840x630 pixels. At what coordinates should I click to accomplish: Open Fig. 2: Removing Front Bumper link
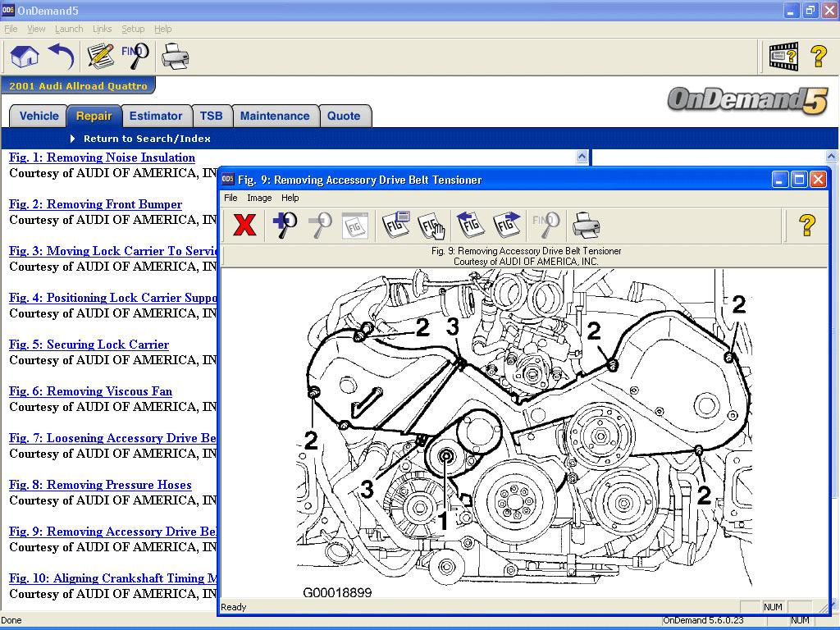tap(95, 204)
